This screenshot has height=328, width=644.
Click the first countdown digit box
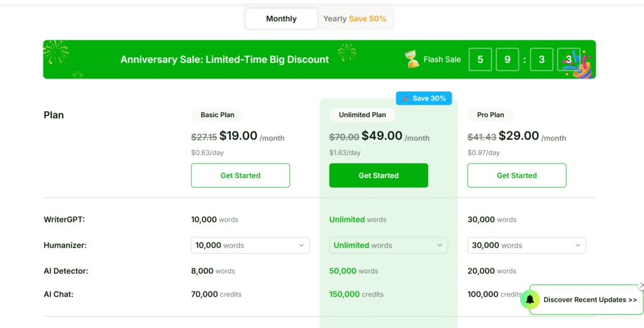point(480,60)
